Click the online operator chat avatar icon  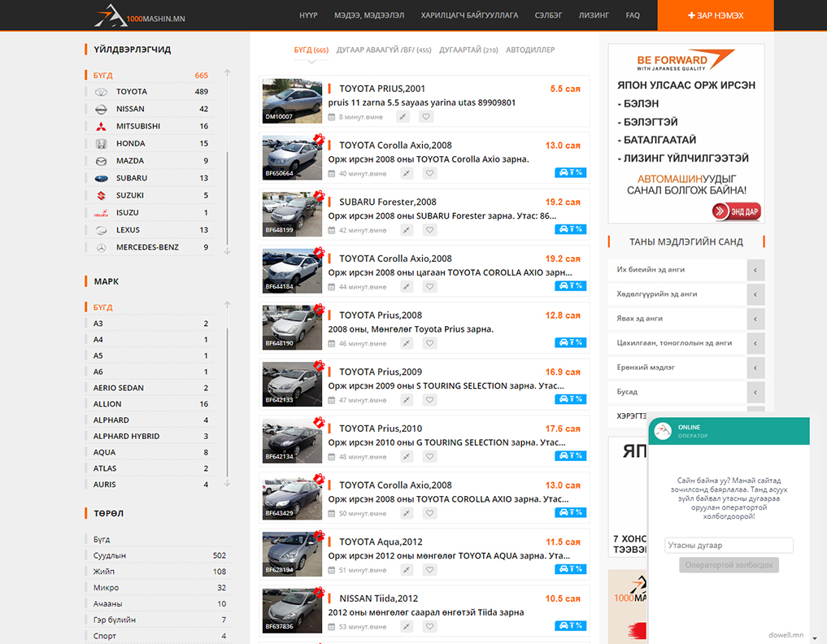tap(663, 431)
